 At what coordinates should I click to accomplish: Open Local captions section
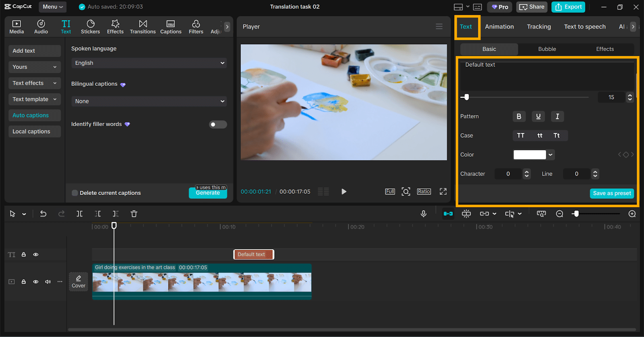[x=35, y=131]
